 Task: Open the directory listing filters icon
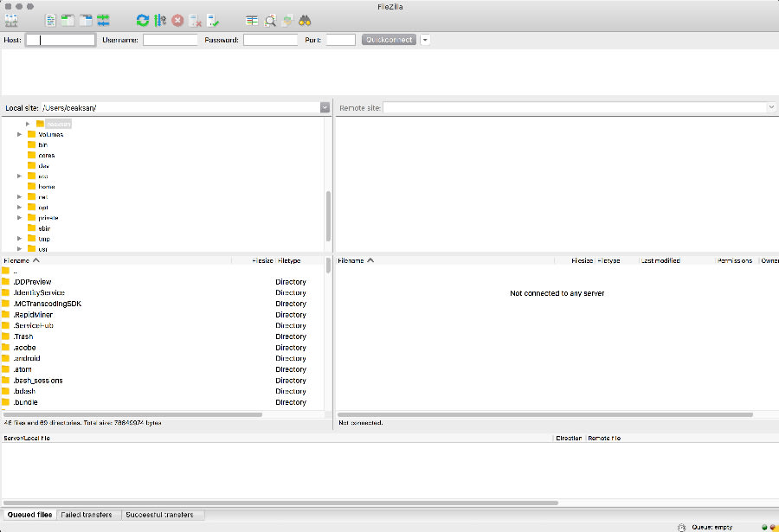click(252, 21)
